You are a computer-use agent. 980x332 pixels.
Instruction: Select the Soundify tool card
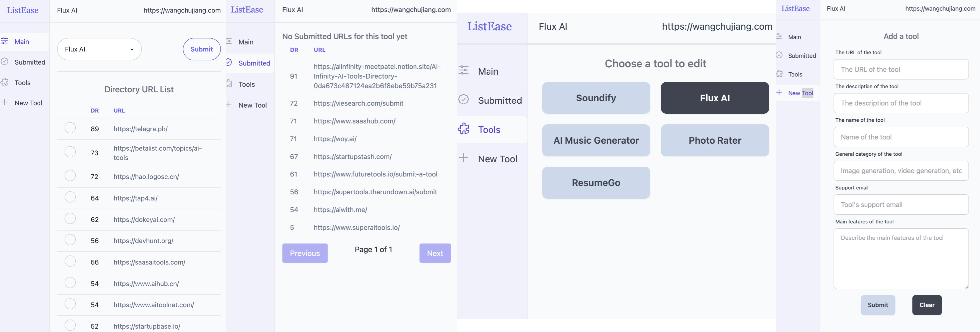(x=596, y=98)
